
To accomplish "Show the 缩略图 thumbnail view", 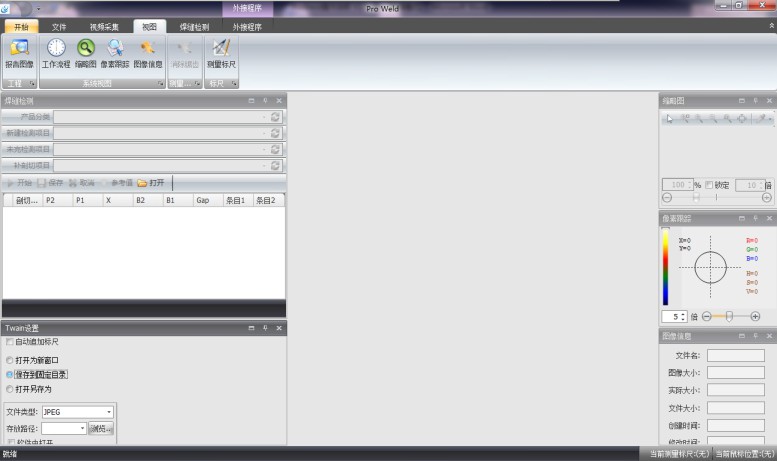I will click(86, 52).
